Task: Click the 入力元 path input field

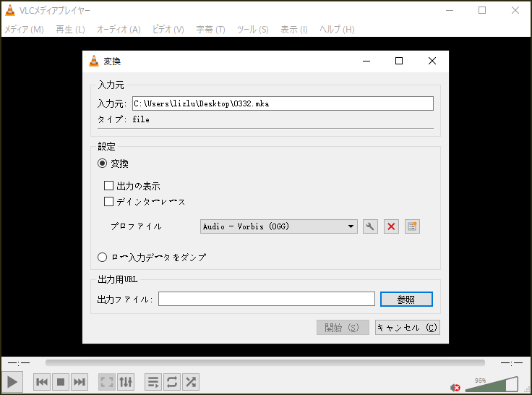Action: coord(283,103)
